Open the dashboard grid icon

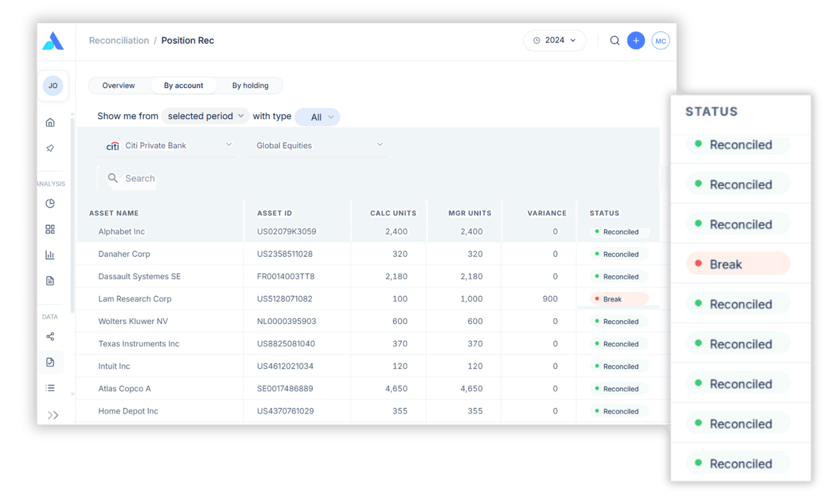pyautogui.click(x=50, y=230)
